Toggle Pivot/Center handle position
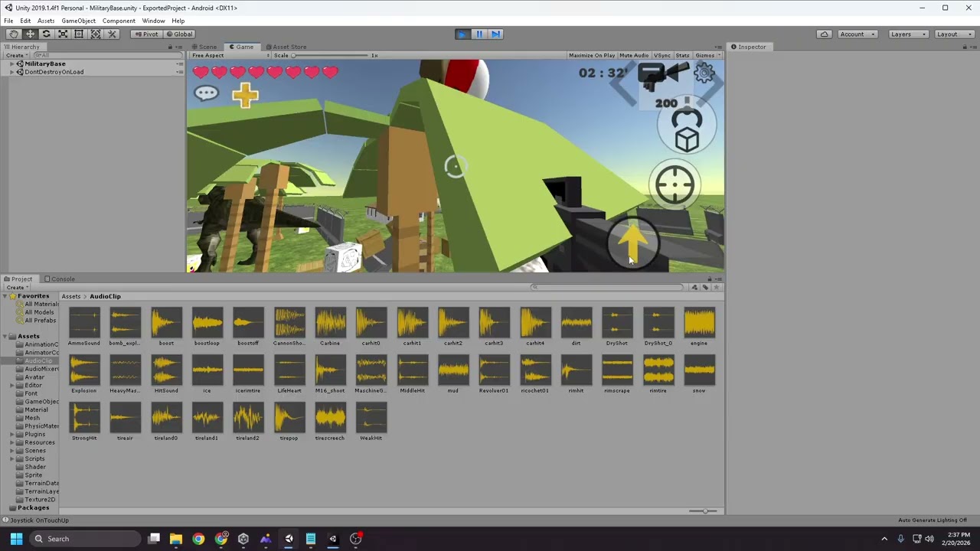Viewport: 980px width, 551px height. click(x=145, y=34)
